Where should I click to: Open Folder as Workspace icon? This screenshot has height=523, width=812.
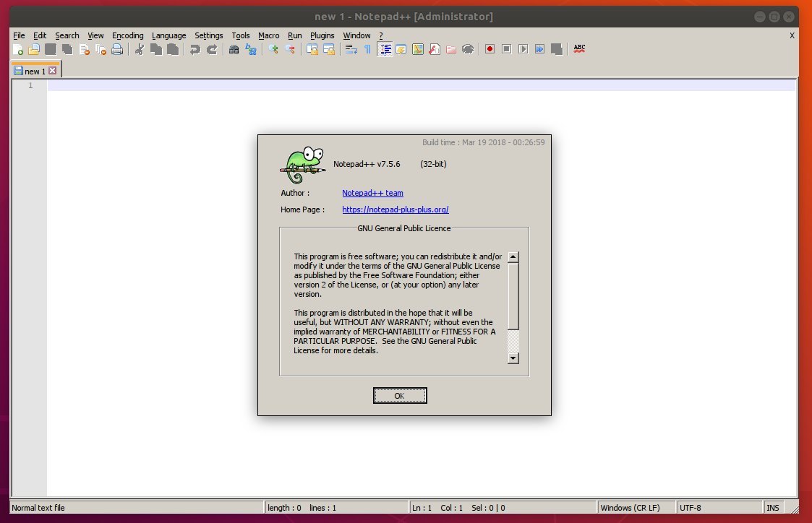click(451, 49)
